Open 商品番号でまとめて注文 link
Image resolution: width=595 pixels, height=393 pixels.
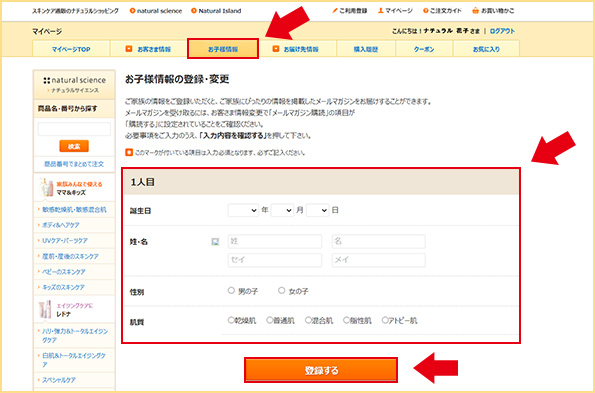point(74,164)
